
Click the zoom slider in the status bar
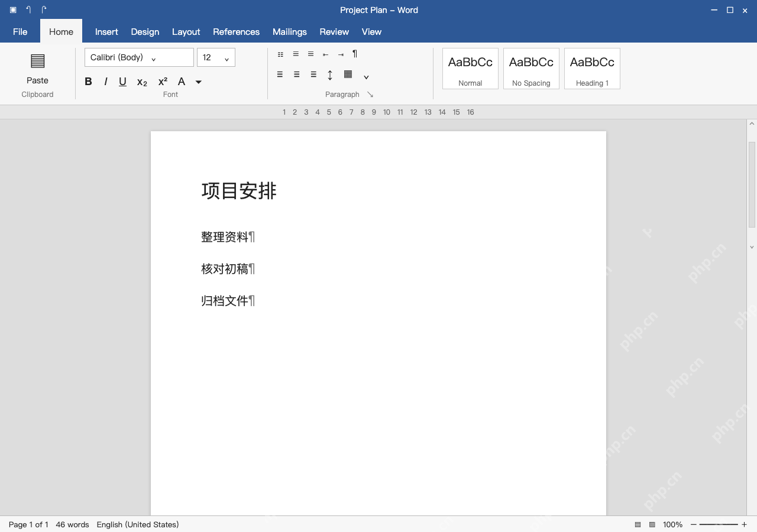(x=719, y=524)
